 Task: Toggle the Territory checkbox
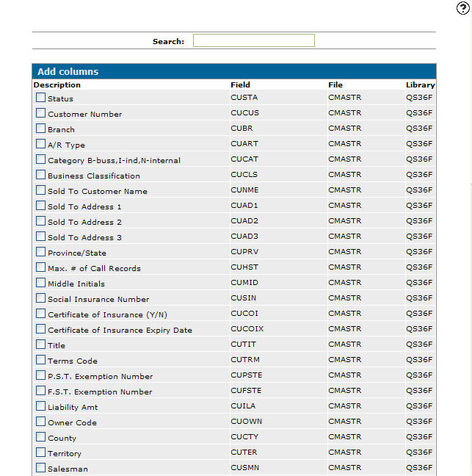[x=40, y=452]
